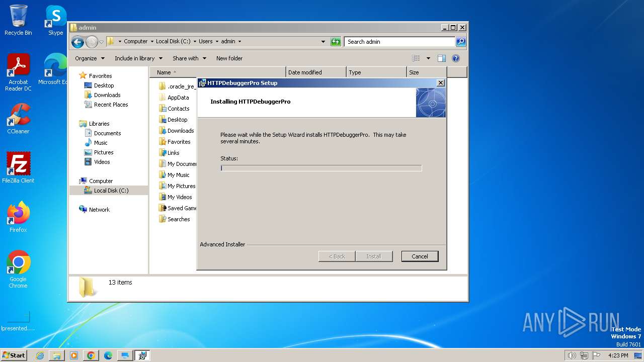Expand the views options dropdown arrow

point(428,58)
